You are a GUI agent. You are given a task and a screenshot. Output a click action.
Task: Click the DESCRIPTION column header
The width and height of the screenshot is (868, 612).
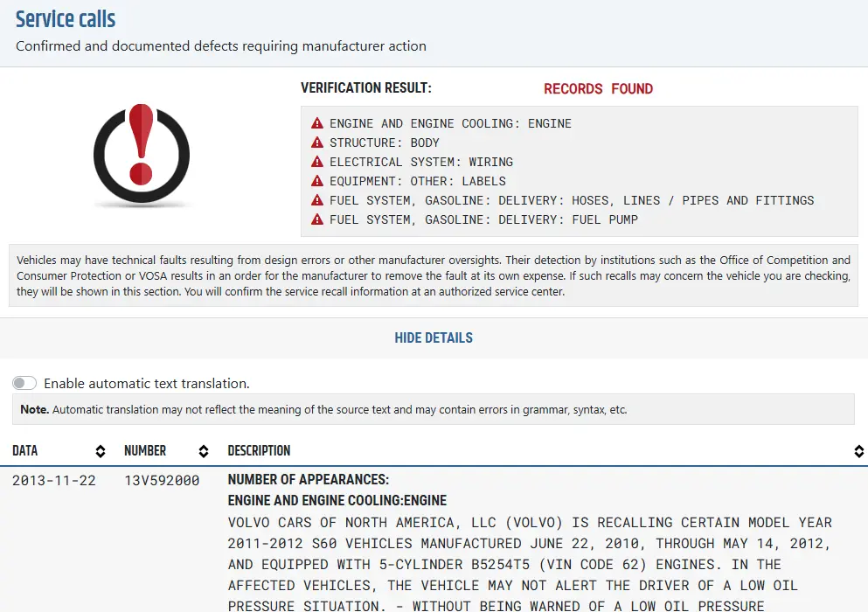259,451
